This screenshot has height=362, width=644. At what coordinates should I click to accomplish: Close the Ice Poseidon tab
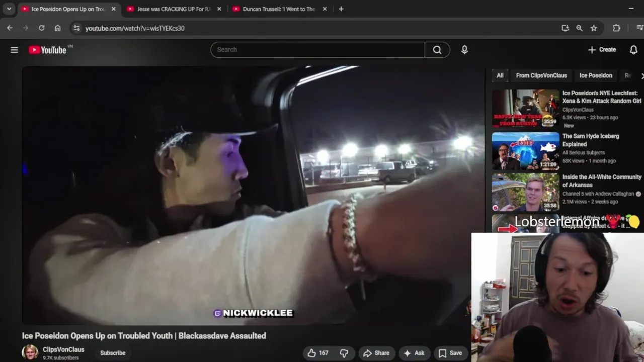(113, 9)
